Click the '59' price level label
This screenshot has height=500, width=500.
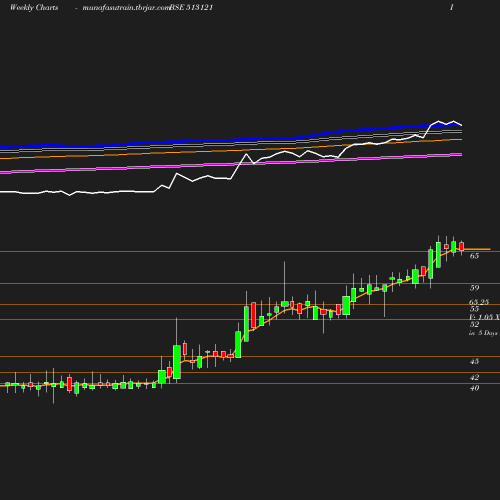[474, 288]
